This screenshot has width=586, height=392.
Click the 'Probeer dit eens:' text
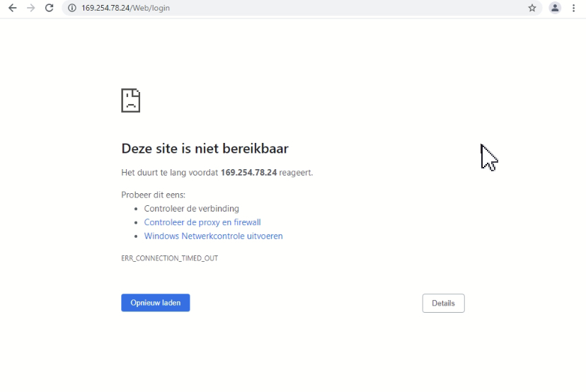coord(154,195)
